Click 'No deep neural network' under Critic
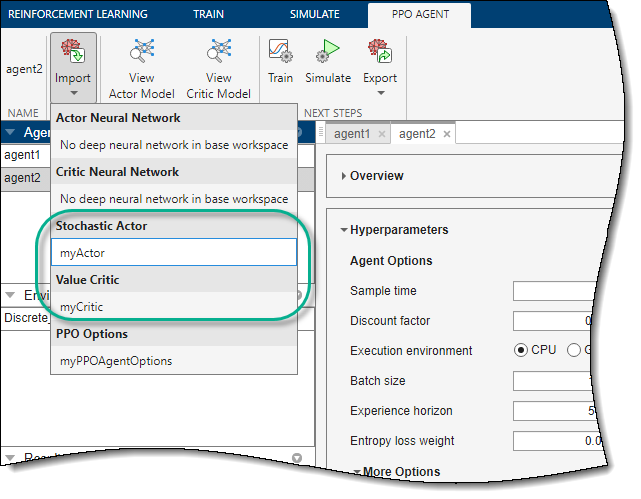 (x=174, y=199)
